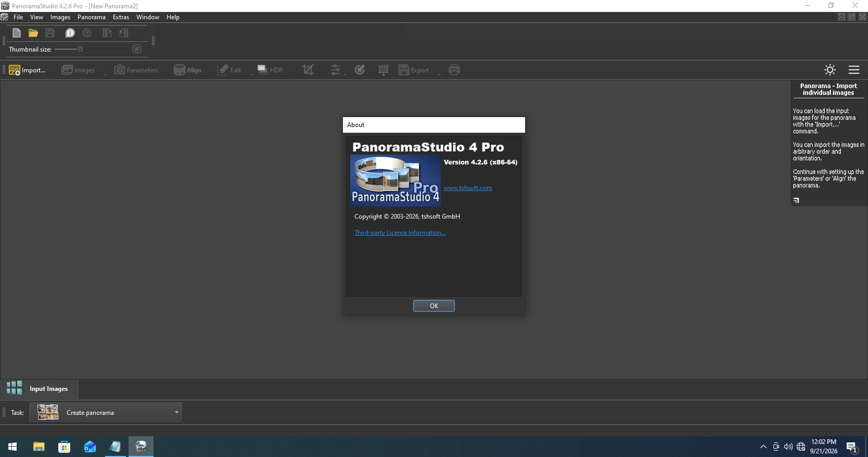Restore the inner document window
This screenshot has width=868, height=457.
point(852,17)
